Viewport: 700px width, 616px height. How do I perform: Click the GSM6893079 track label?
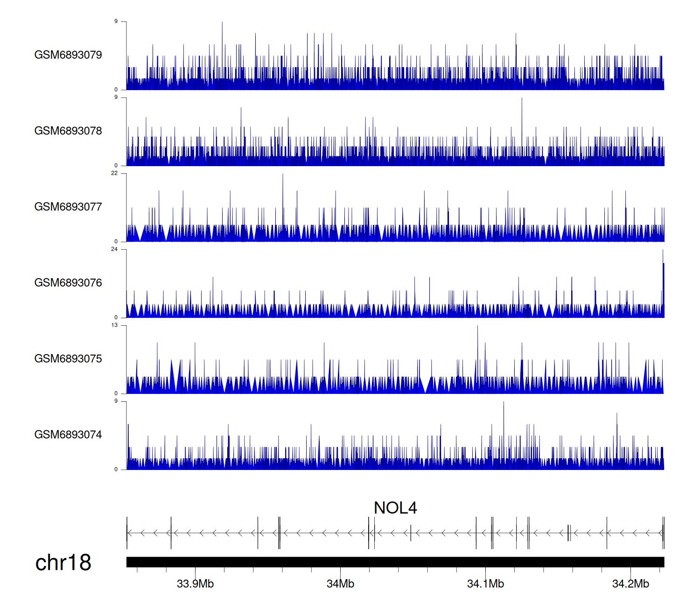[68, 55]
